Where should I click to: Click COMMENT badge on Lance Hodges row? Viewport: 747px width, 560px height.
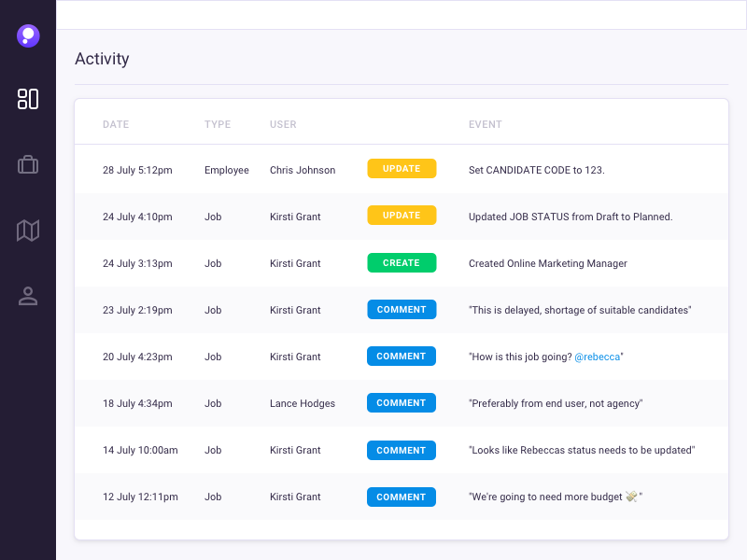pyautogui.click(x=402, y=403)
